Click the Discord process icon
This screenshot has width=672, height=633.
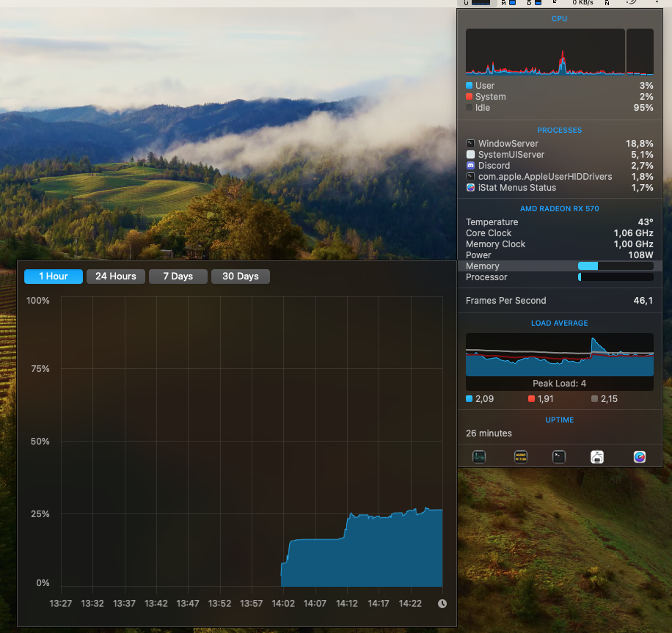470,166
